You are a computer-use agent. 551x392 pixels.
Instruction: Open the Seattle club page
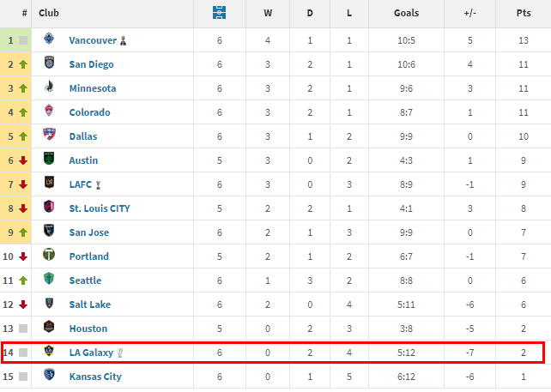coord(85,280)
